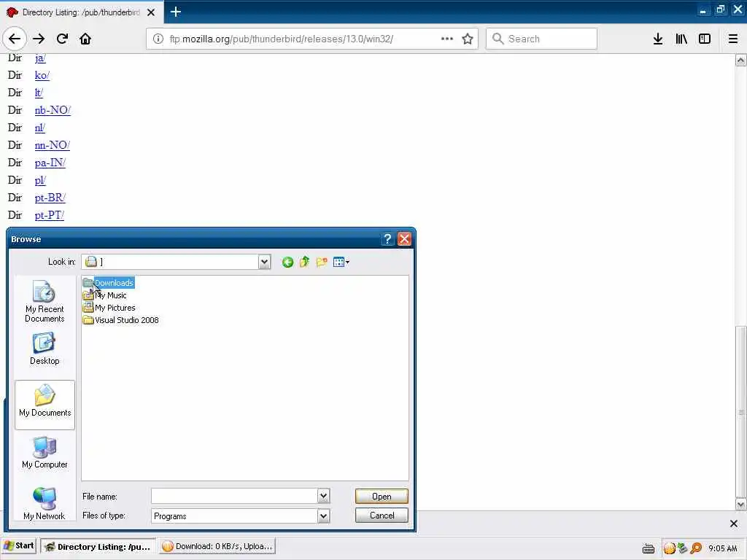Click the Open button

tap(382, 496)
